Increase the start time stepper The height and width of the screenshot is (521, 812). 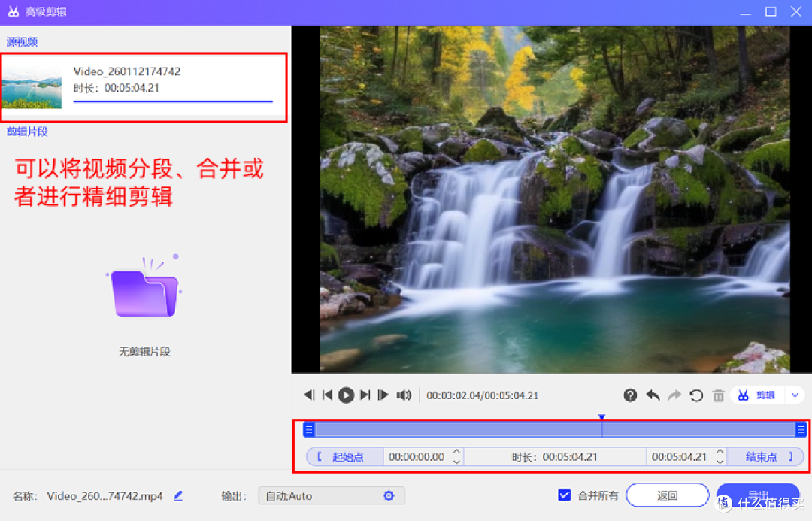pyautogui.click(x=457, y=452)
